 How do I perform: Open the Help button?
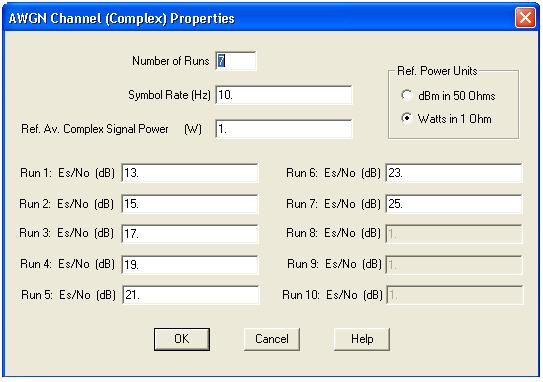(362, 339)
